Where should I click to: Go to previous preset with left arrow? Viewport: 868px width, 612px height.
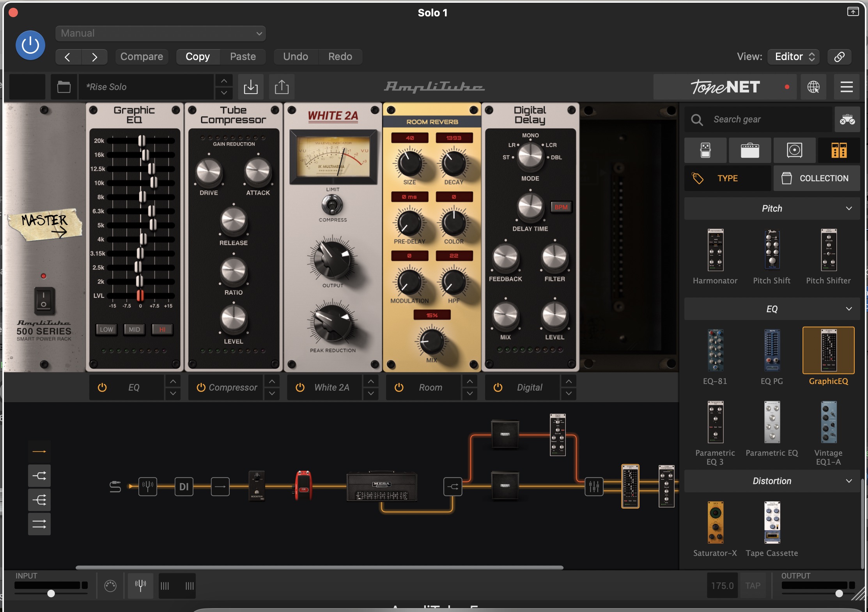pos(68,57)
